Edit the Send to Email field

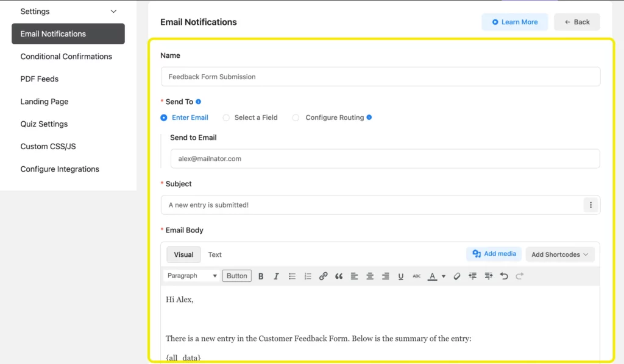coord(385,158)
